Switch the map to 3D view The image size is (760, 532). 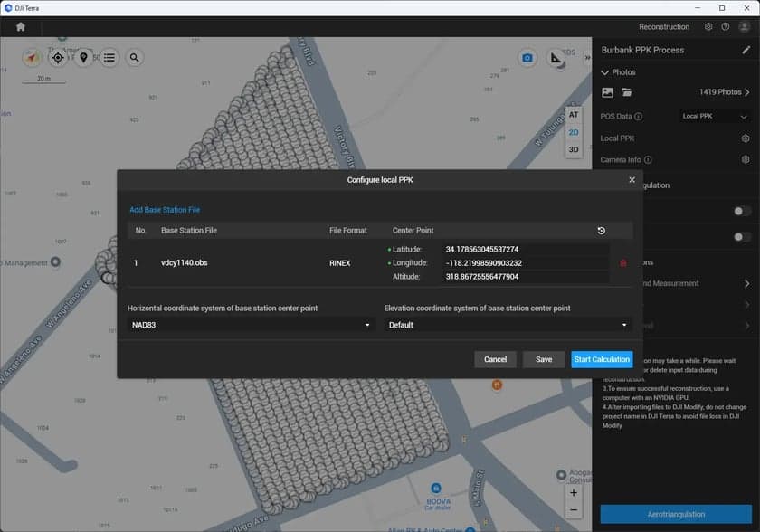574,149
